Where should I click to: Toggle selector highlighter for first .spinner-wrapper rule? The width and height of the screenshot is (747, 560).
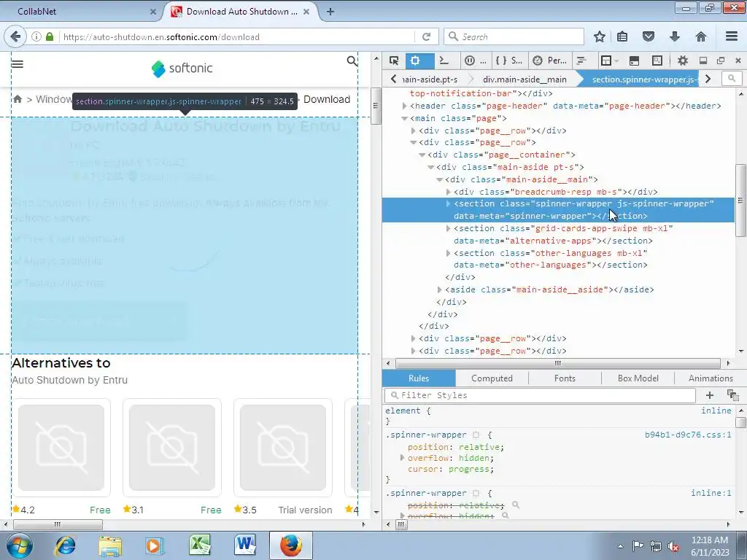tap(476, 435)
